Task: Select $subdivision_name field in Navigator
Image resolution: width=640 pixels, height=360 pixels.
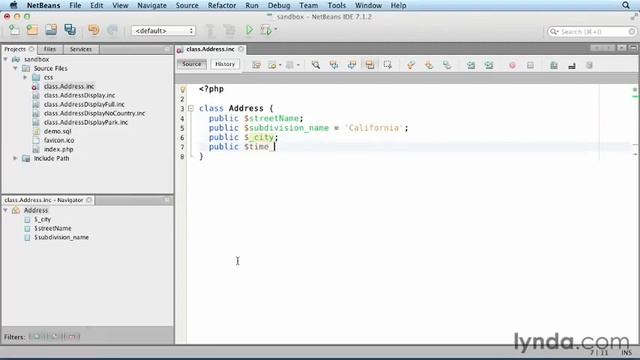Action: (x=61, y=237)
